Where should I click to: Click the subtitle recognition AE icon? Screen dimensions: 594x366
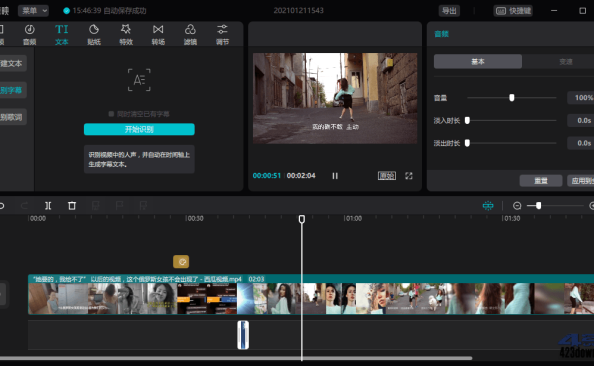139,80
